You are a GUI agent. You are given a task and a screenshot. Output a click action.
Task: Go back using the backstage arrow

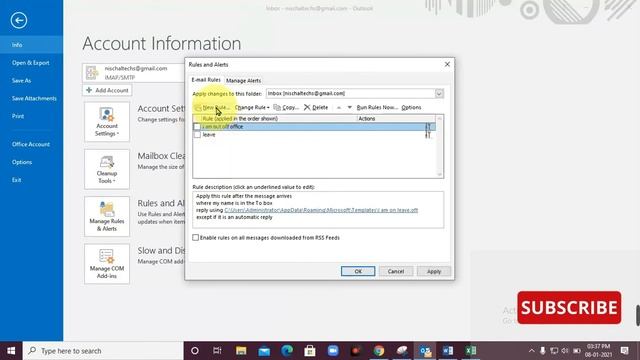19,20
